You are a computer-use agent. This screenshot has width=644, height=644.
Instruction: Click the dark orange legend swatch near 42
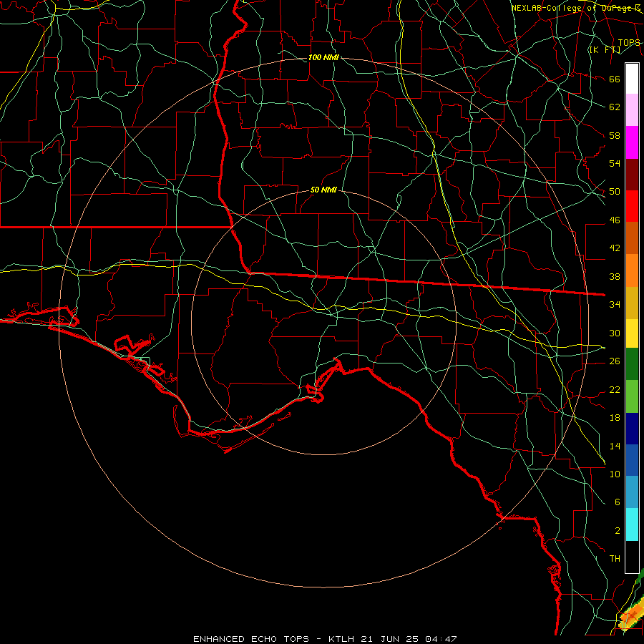coord(632,238)
